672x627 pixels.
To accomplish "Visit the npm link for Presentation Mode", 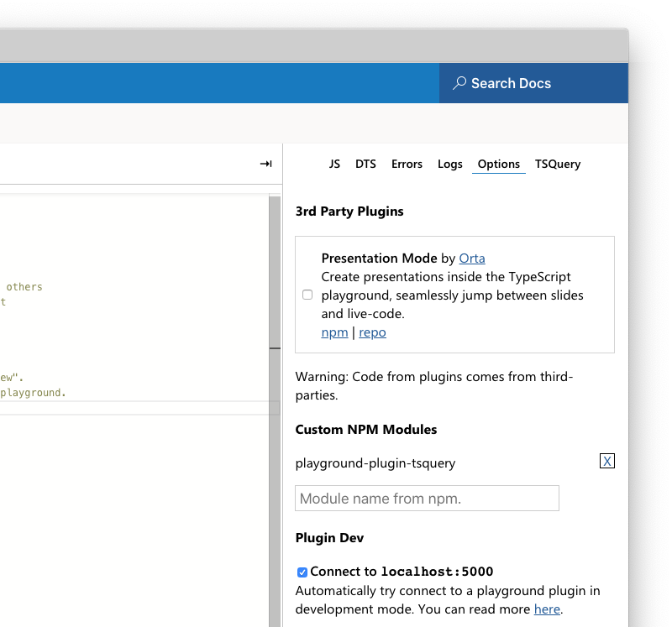I will 334,332.
